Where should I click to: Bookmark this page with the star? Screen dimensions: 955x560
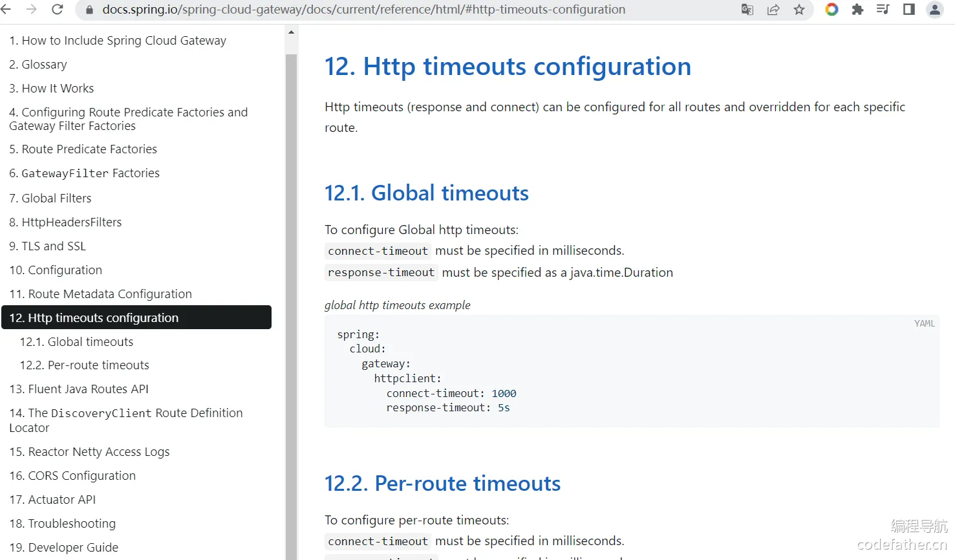[799, 10]
